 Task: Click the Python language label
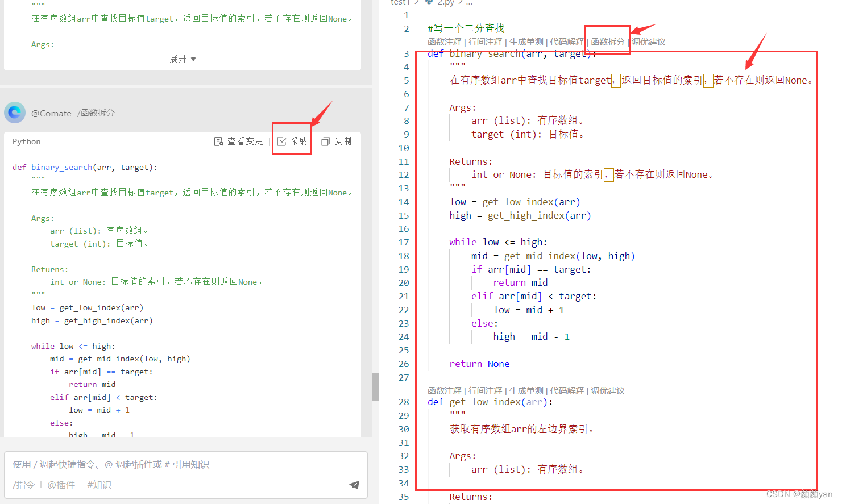click(x=27, y=141)
